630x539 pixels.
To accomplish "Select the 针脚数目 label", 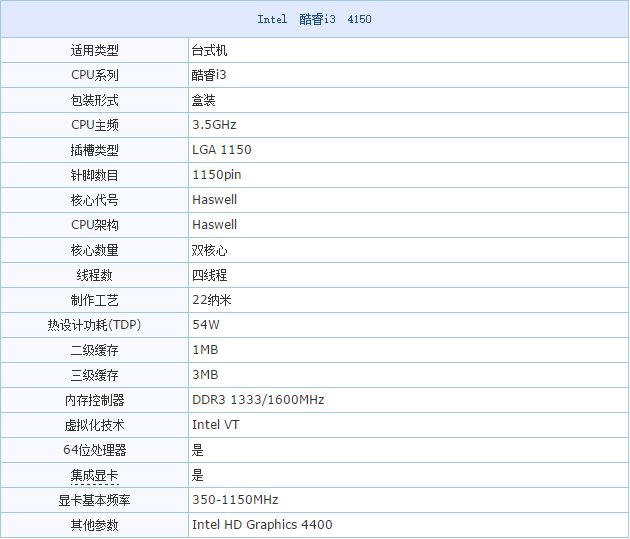I will tap(94, 175).
